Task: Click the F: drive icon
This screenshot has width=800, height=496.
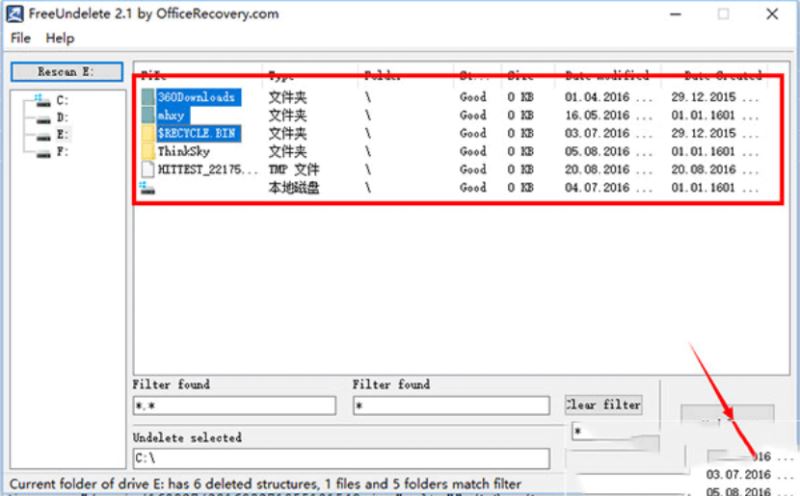Action: click(x=43, y=153)
